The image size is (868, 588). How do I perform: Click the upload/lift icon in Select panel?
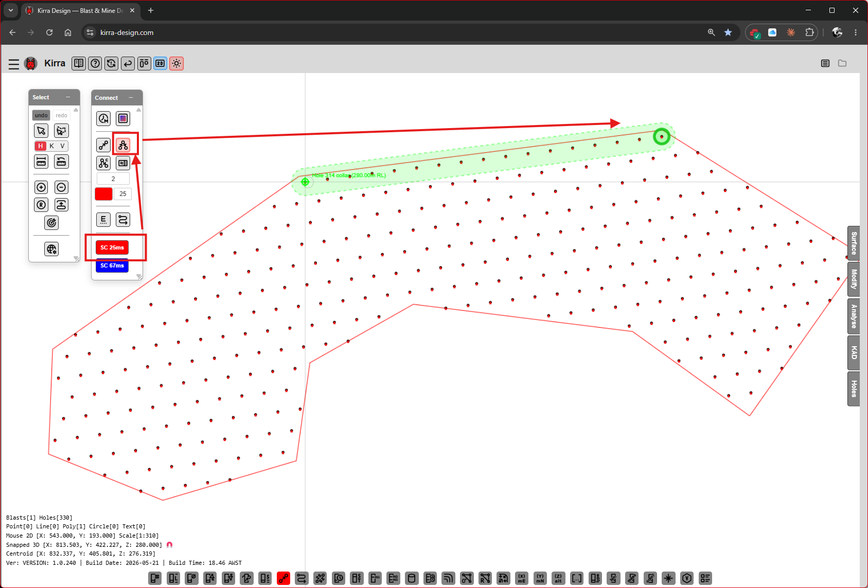(x=61, y=205)
